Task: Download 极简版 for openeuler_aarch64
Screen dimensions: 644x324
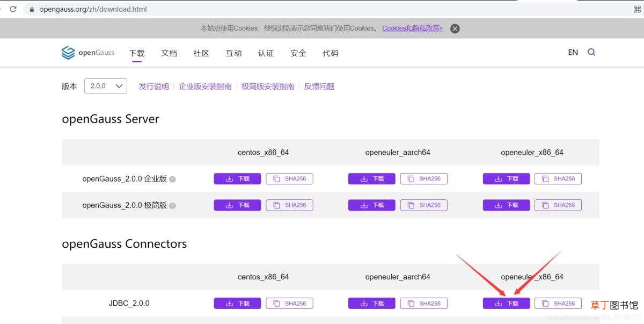Action: pyautogui.click(x=371, y=205)
